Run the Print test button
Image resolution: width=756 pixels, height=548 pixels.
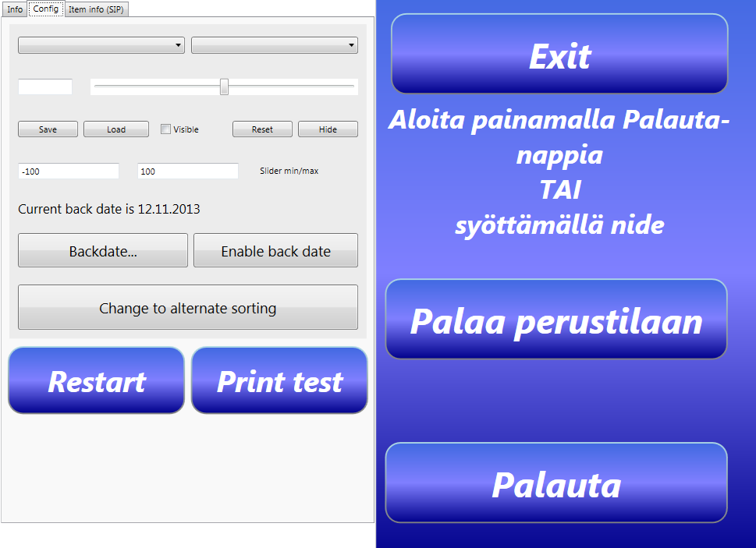279,380
